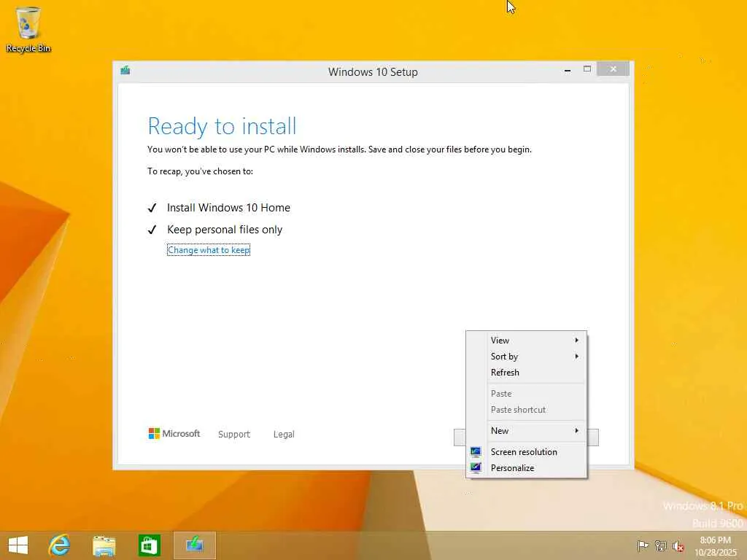Viewport: 747px width, 560px height.
Task: Choose Screen resolution in context menu
Action: click(x=527, y=451)
